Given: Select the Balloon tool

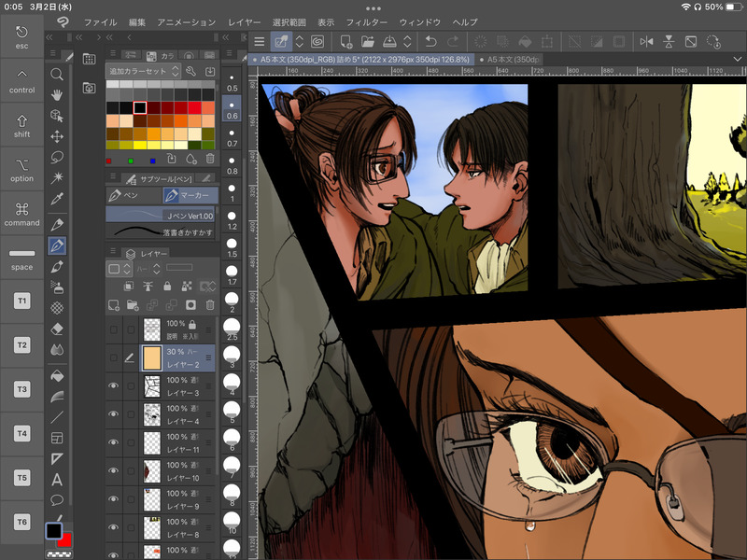Looking at the screenshot, I should pos(57,500).
